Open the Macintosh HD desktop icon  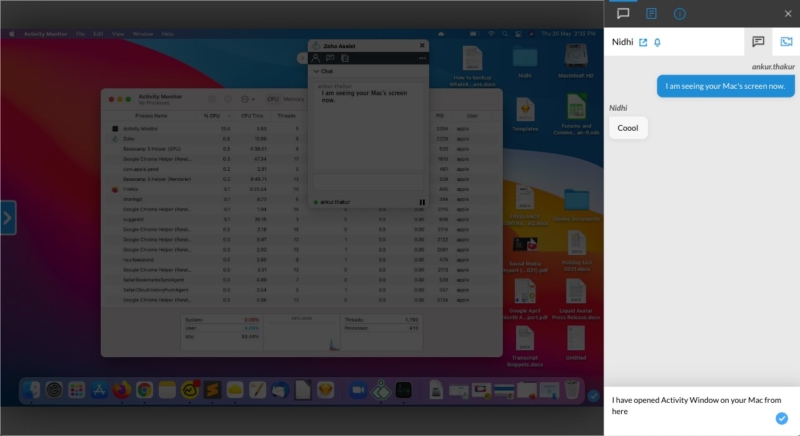576,61
